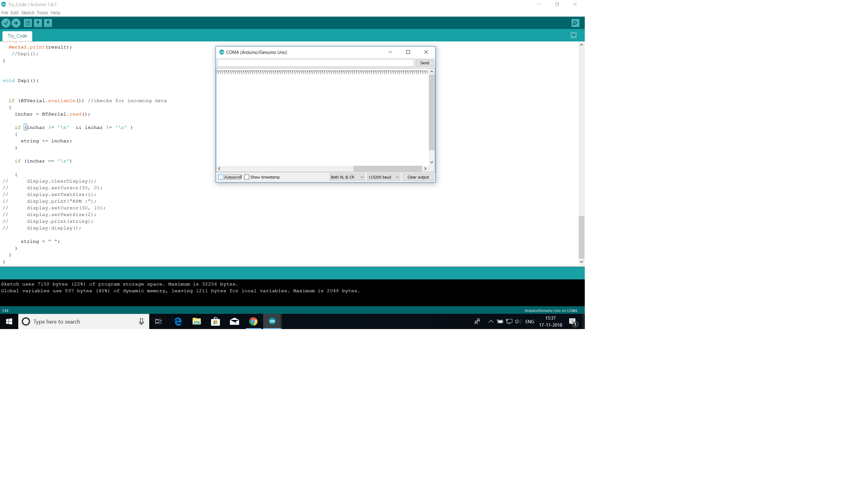Expand the Both NL & CR dropdown
Viewport: 868px width, 482px height.
(347, 177)
